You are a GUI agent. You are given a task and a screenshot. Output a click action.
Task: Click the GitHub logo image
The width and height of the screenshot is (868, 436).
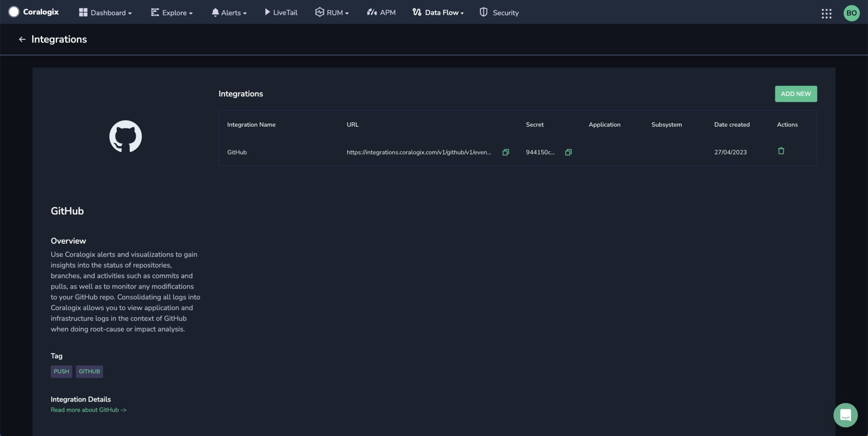click(125, 137)
